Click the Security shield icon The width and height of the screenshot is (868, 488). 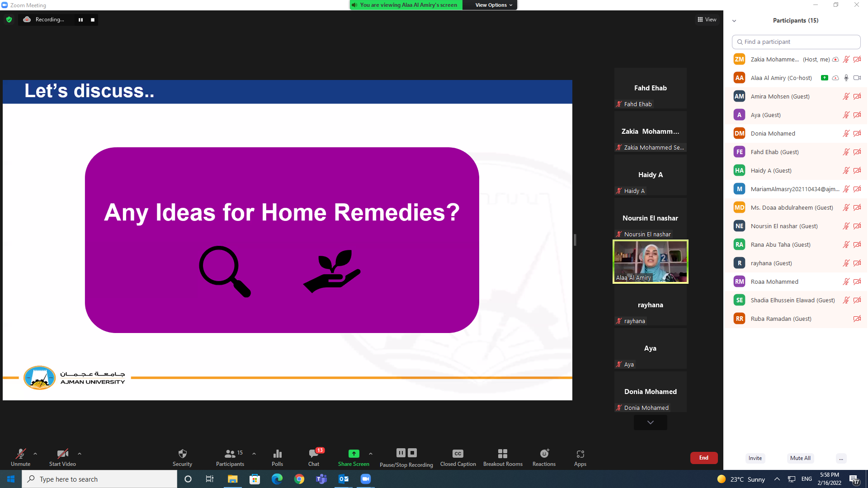click(x=182, y=454)
